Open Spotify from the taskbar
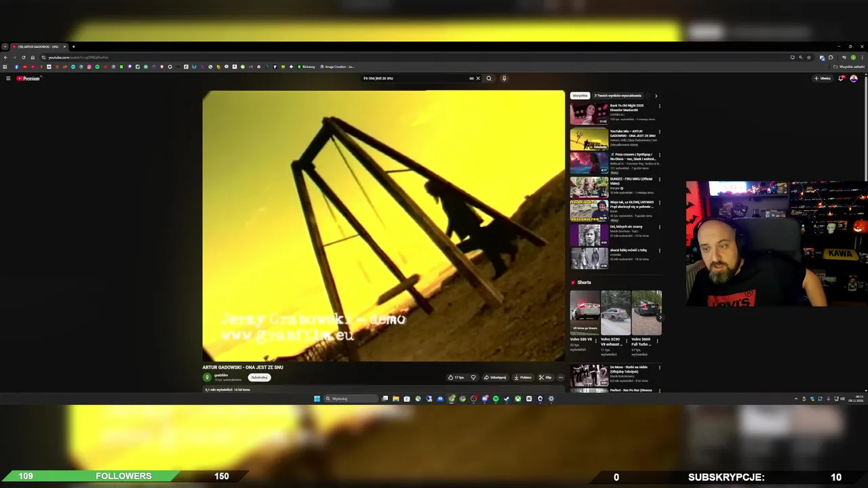Viewport: 868px width, 488px height. (496, 399)
